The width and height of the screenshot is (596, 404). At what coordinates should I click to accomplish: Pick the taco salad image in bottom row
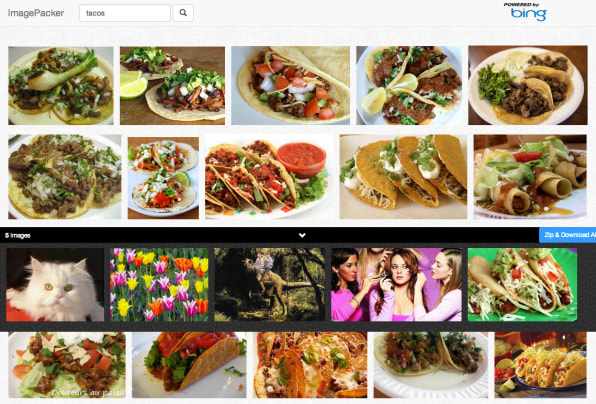67,365
